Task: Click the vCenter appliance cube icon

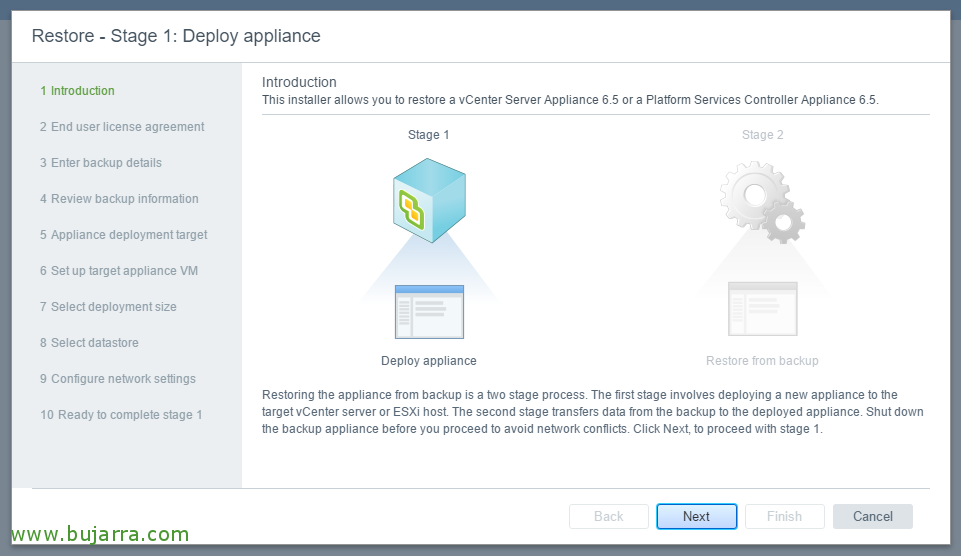Action: [x=429, y=200]
